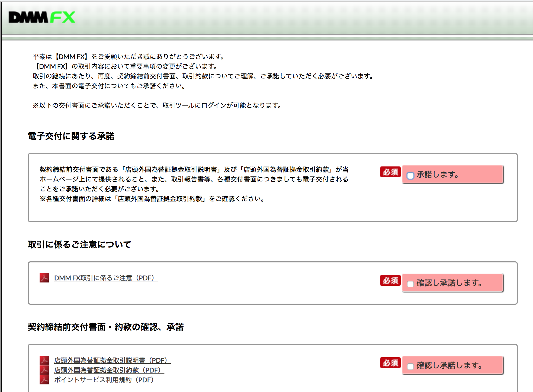Screen dimensions: 533x392
Task: Click PDF icon beside 店頭外国為替証拠金取引約款
Action: tap(44, 370)
